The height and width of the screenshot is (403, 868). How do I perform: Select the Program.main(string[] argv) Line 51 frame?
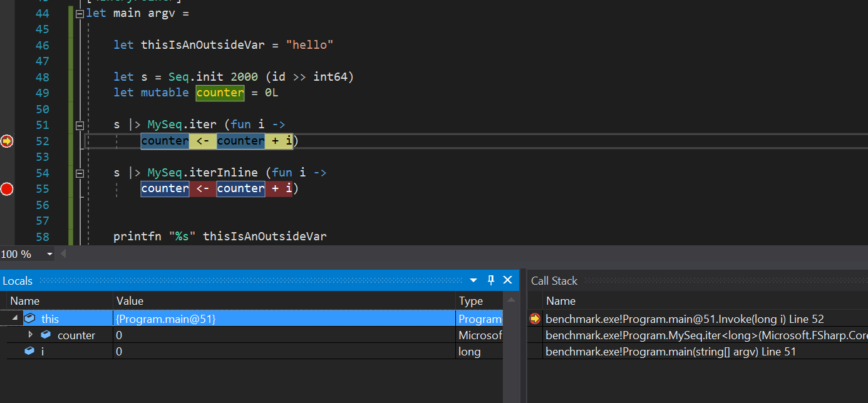pos(706,352)
